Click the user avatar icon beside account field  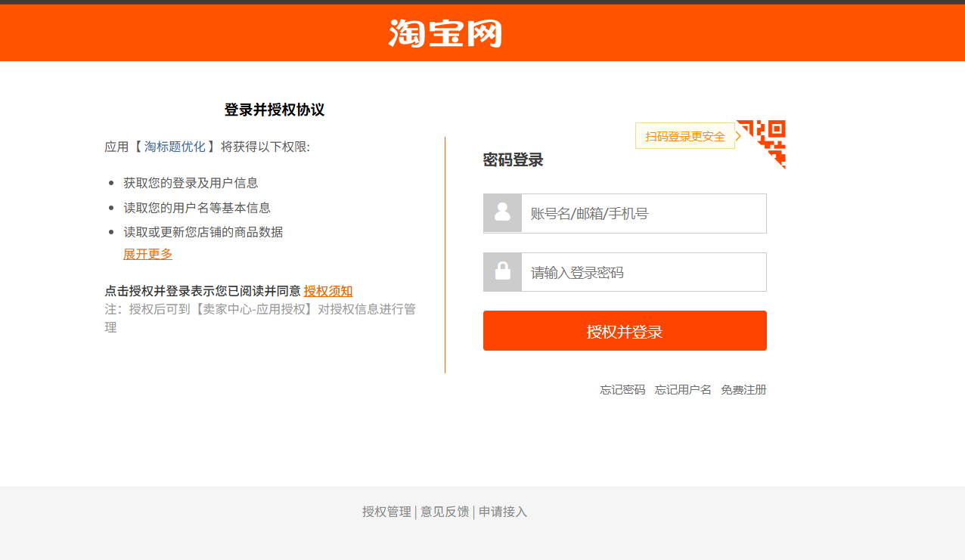coord(502,213)
